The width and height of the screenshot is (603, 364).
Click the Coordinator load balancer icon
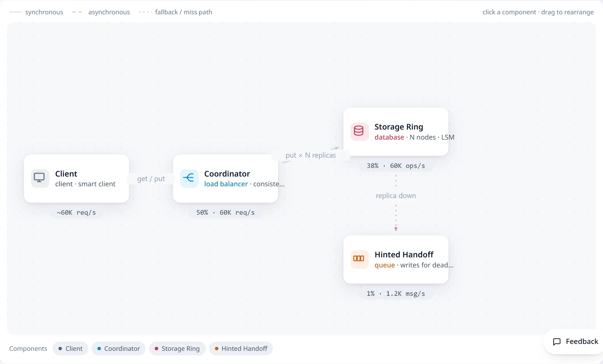tap(189, 178)
